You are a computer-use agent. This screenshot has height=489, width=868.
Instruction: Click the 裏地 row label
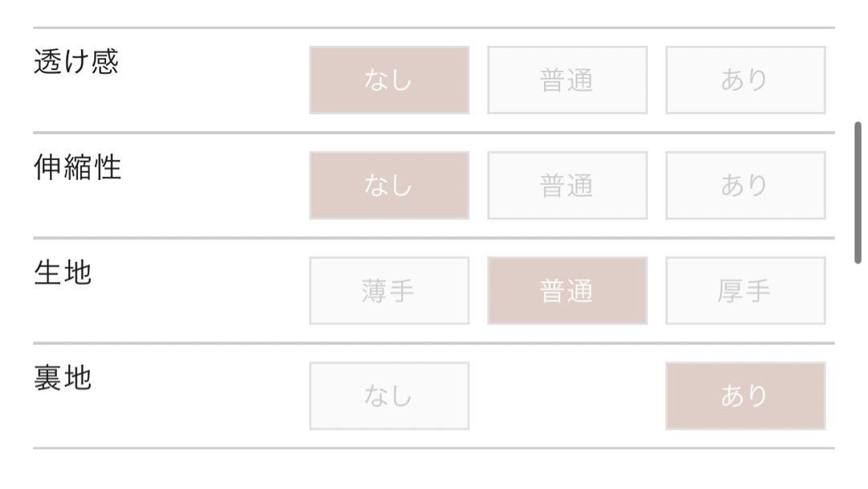pyautogui.click(x=63, y=378)
